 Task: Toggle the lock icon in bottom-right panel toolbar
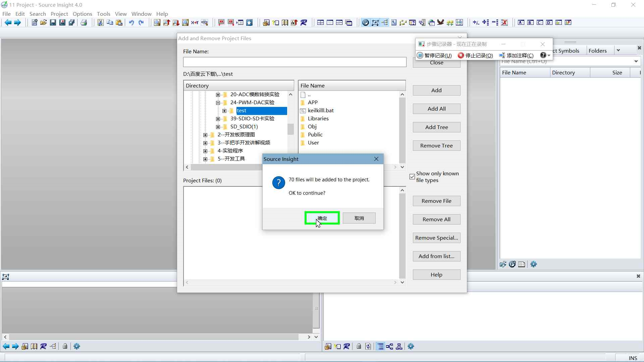pyautogui.click(x=359, y=346)
